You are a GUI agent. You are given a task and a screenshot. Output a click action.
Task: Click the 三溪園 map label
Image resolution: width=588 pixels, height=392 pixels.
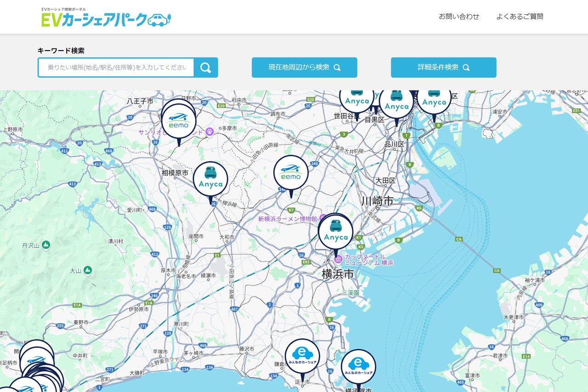tap(351, 293)
